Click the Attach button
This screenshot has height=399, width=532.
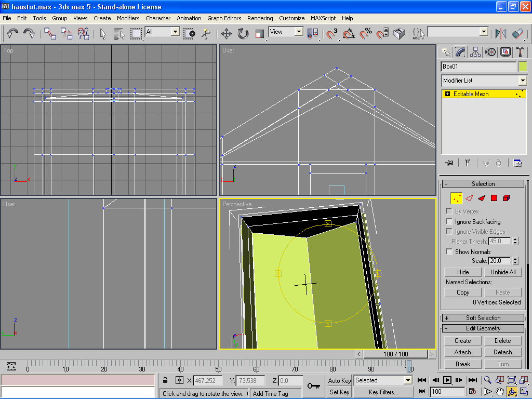click(x=463, y=352)
